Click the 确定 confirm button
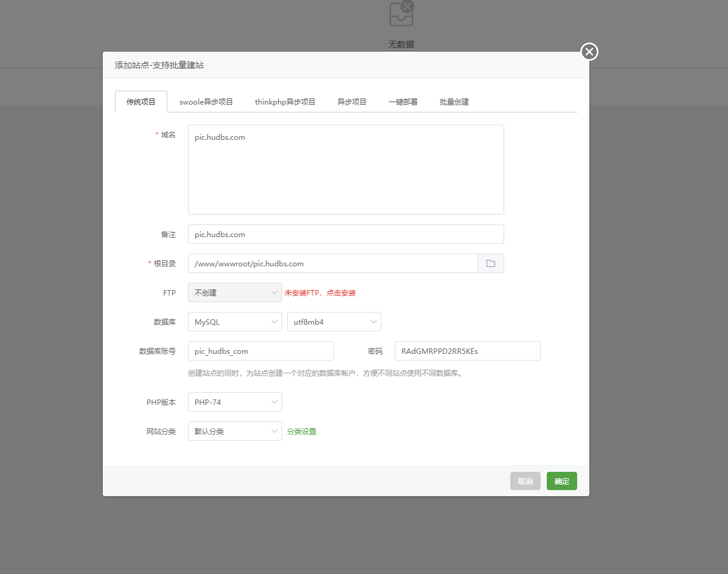 click(x=561, y=480)
